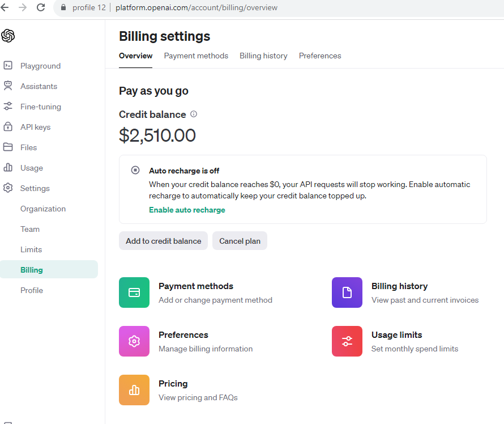Image resolution: width=504 pixels, height=424 pixels.
Task: Open the Usage limits card title
Action: (396, 334)
